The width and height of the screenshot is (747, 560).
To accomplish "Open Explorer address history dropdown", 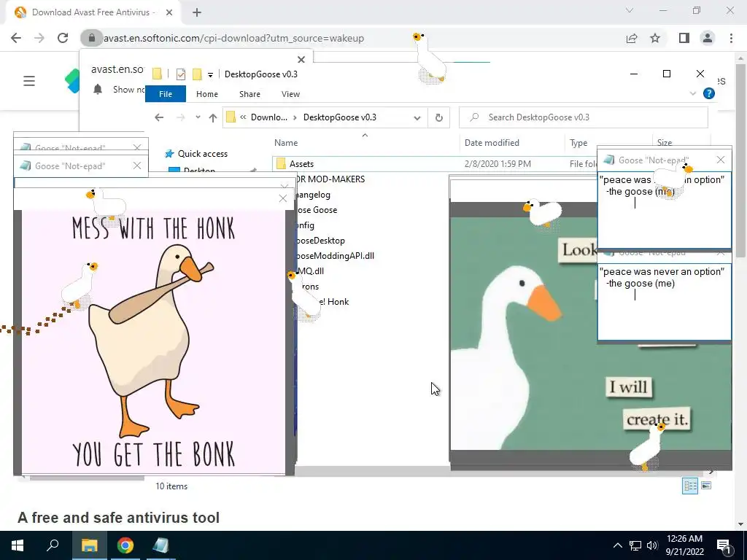I will point(417,117).
